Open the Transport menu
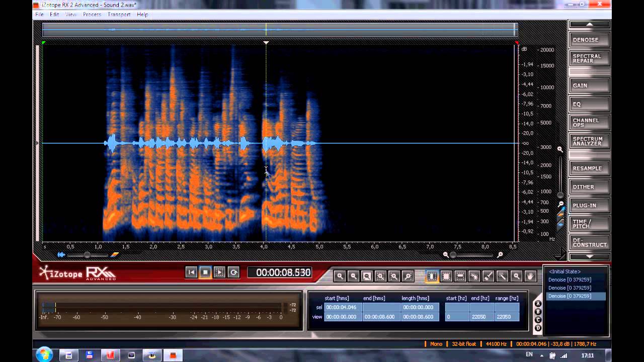The width and height of the screenshot is (644, 362). tap(119, 15)
